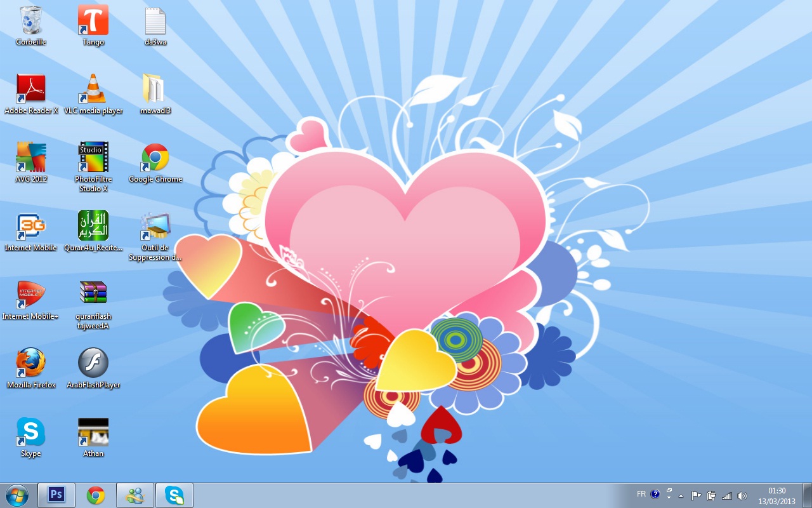
Task: Select the VLC media player shortcut
Action: coord(93,94)
